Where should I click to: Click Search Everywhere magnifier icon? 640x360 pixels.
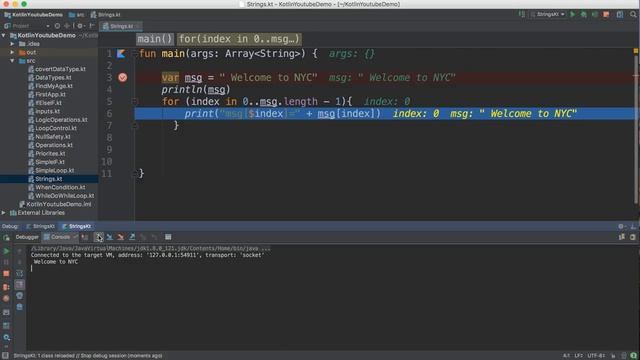tap(633, 14)
